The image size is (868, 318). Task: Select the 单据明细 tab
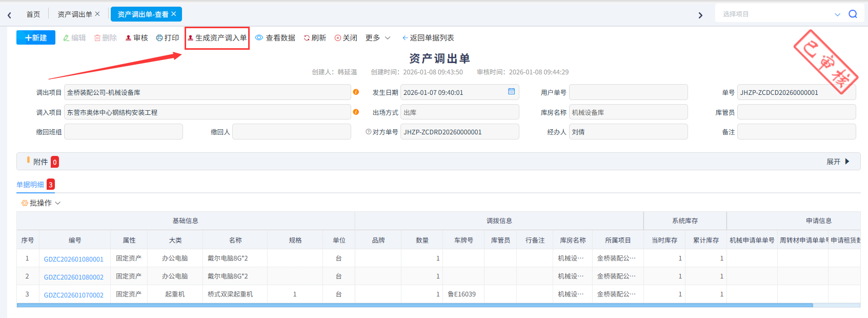tap(30, 185)
